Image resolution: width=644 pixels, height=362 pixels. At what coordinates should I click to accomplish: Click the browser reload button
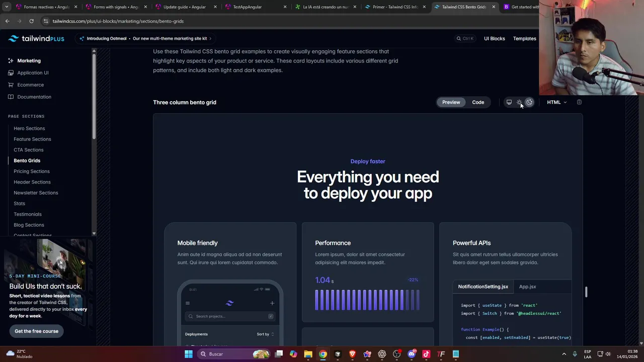coord(31,21)
